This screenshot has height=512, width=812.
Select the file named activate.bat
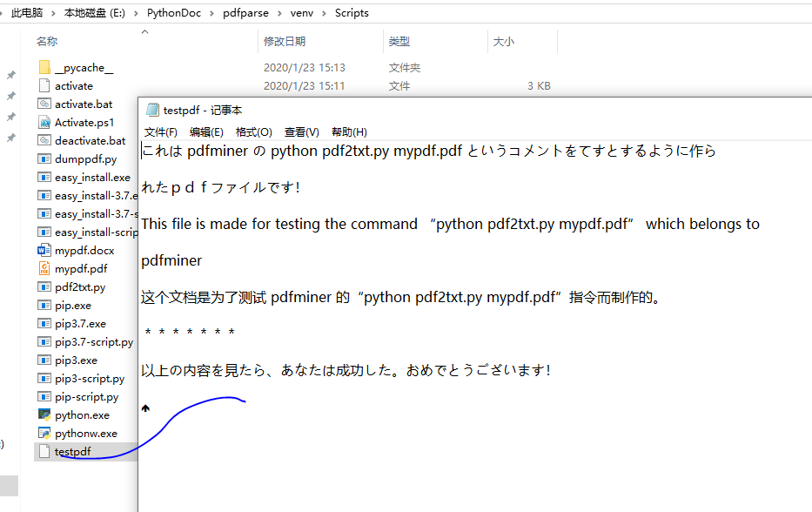tap(84, 104)
